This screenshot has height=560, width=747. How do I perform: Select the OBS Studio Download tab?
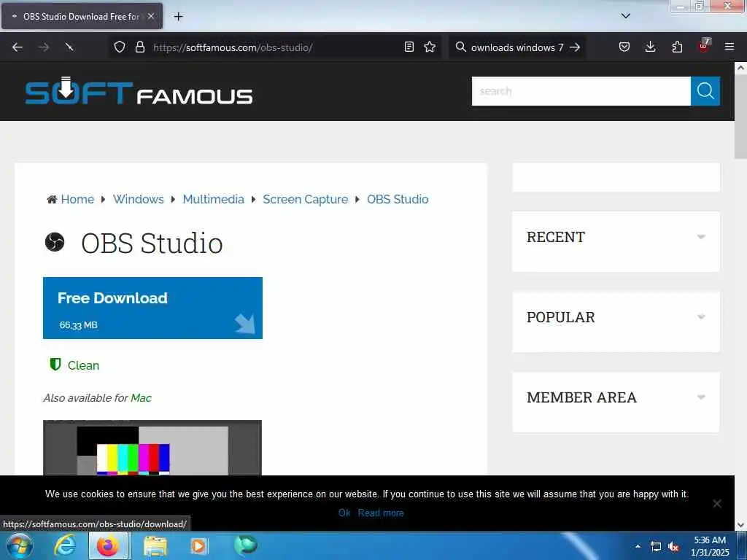click(82, 16)
